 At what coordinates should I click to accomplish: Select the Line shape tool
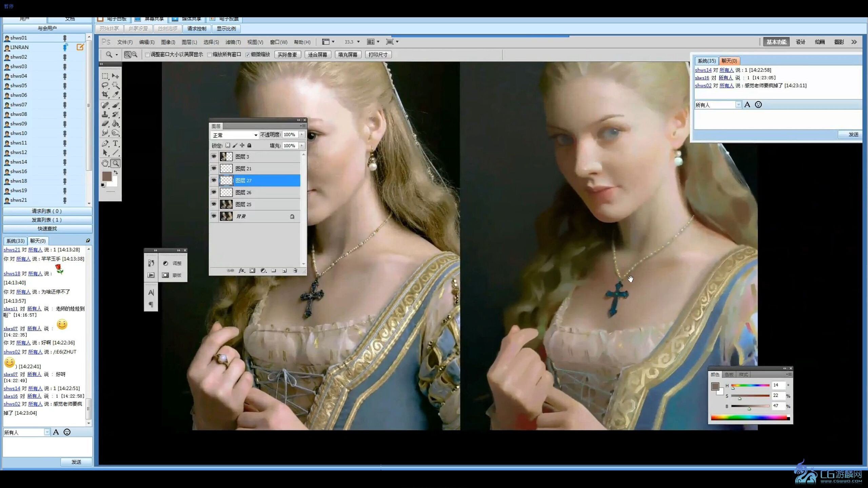click(x=116, y=152)
